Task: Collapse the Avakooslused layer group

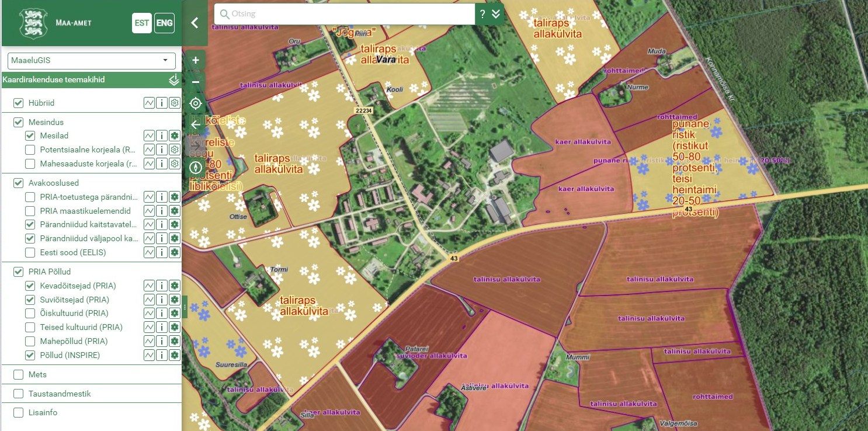Action: tap(53, 183)
